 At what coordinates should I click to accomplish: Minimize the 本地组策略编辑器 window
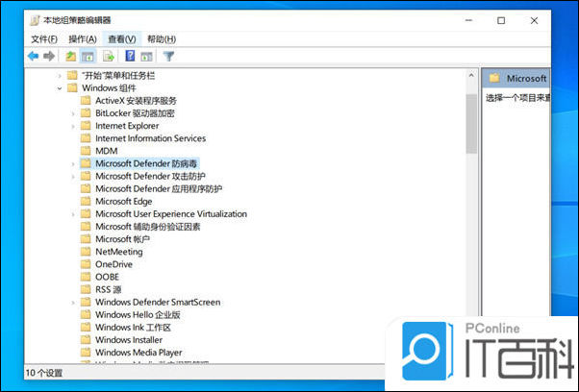pyautogui.click(x=469, y=20)
